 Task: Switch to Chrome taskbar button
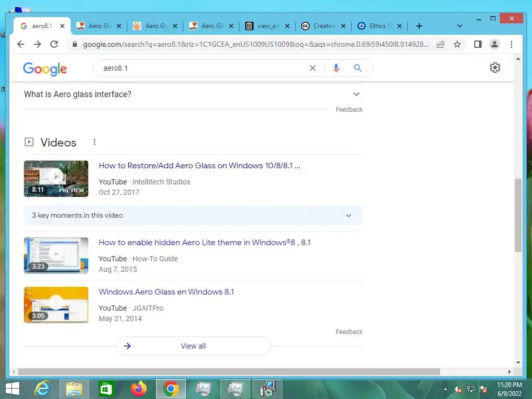click(170, 389)
